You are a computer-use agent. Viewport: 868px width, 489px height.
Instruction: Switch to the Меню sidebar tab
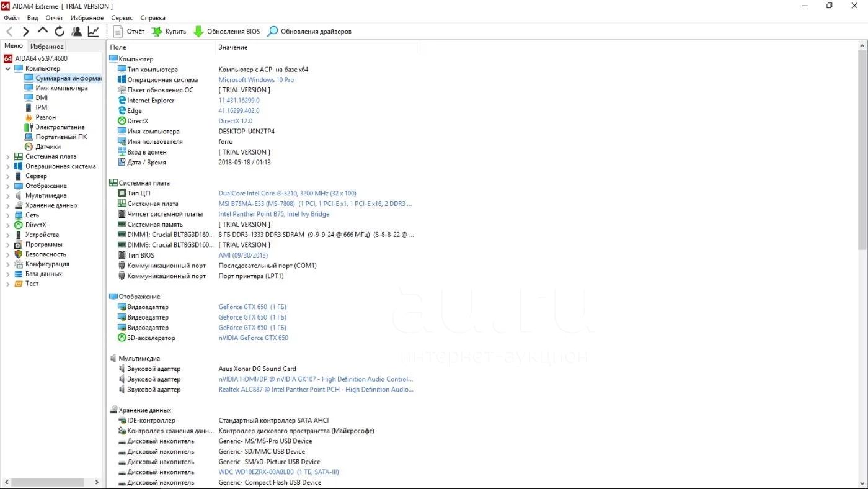coord(13,46)
